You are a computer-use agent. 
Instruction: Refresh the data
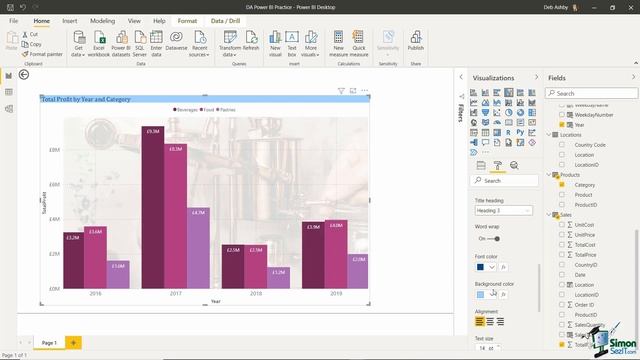(251, 40)
